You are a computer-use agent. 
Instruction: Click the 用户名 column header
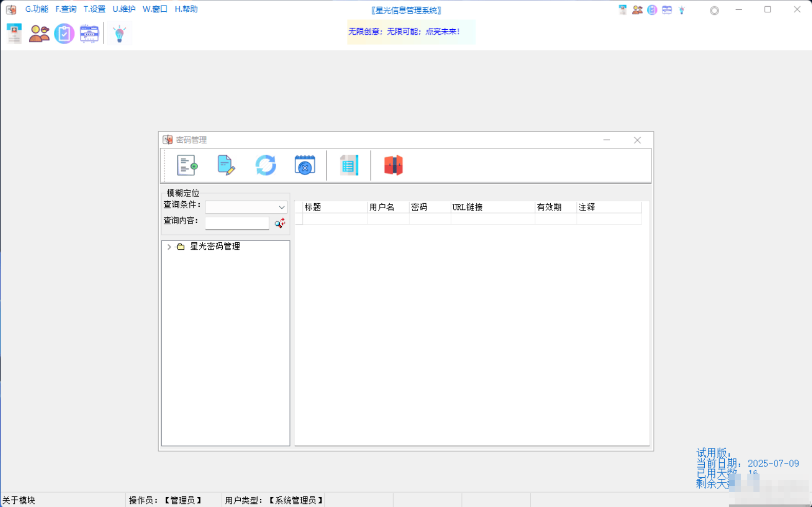[x=389, y=207]
